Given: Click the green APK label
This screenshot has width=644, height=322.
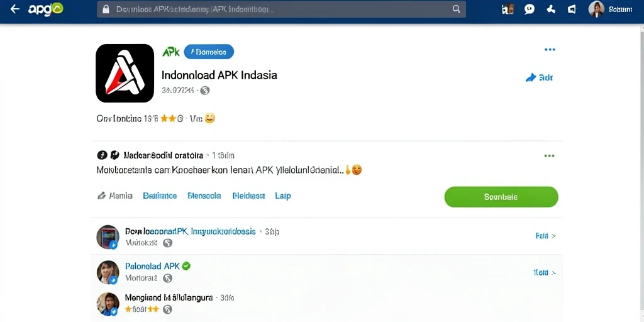Looking at the screenshot, I should click(171, 52).
